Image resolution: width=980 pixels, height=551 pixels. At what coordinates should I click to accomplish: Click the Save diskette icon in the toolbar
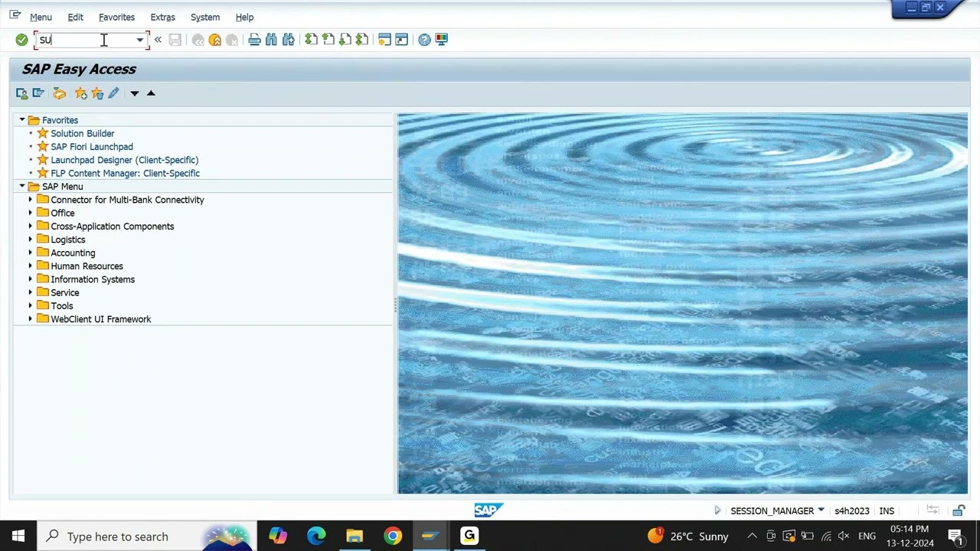175,40
